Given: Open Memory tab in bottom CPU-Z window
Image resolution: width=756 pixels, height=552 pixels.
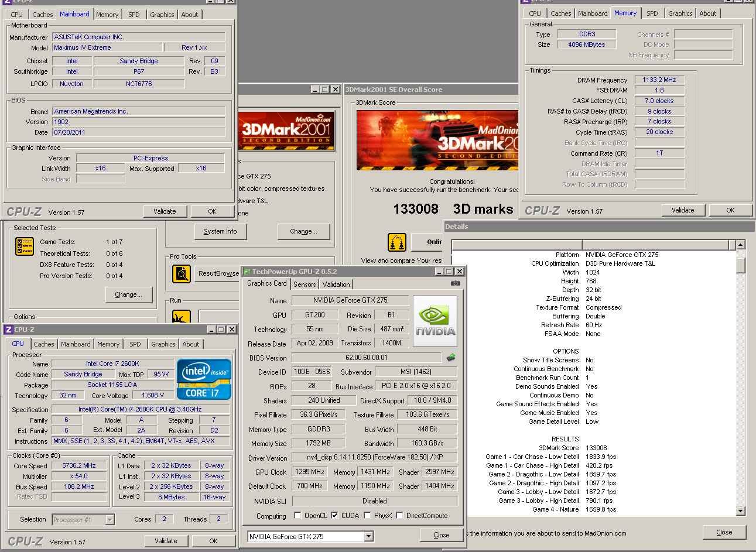Looking at the screenshot, I should point(108,344).
